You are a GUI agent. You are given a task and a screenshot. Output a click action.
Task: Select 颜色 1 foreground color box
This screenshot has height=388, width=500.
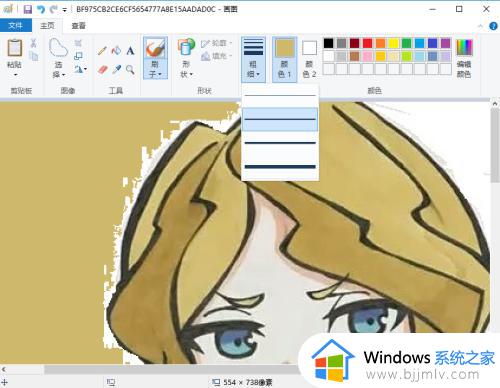click(284, 59)
